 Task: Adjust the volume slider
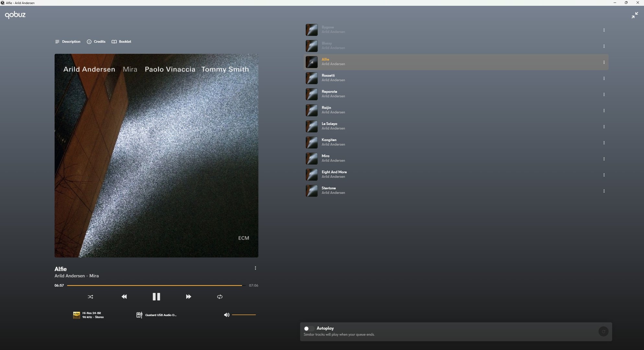coord(244,315)
